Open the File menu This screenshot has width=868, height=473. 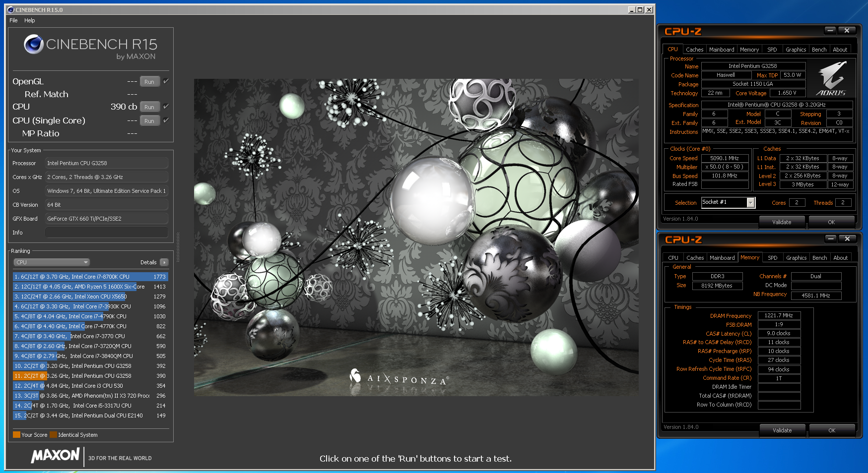[13, 20]
